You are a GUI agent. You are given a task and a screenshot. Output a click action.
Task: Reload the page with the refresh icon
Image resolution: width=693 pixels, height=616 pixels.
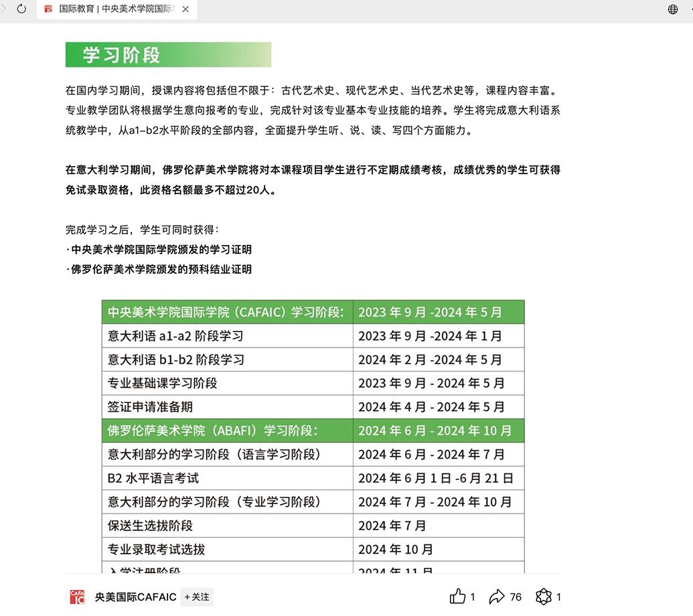tap(21, 9)
